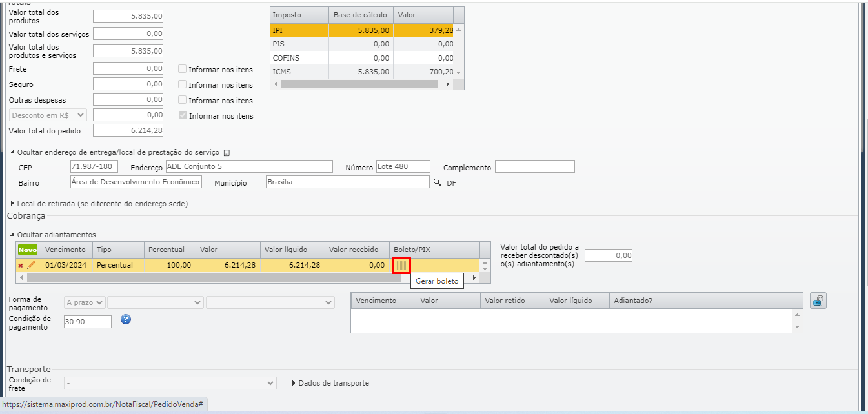Click advances table scroll left arrow
This screenshot has width=868, height=414.
[21, 277]
